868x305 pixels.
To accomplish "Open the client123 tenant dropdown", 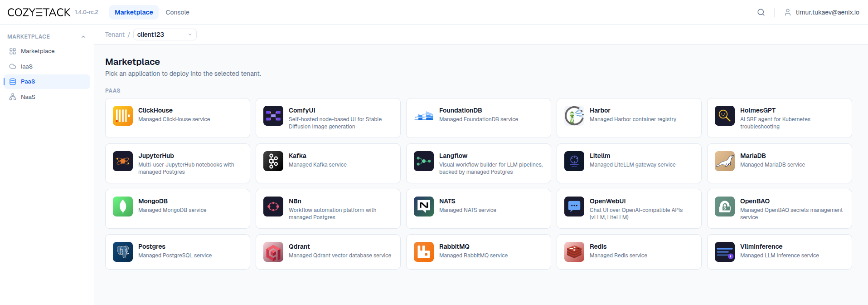I will click(165, 34).
